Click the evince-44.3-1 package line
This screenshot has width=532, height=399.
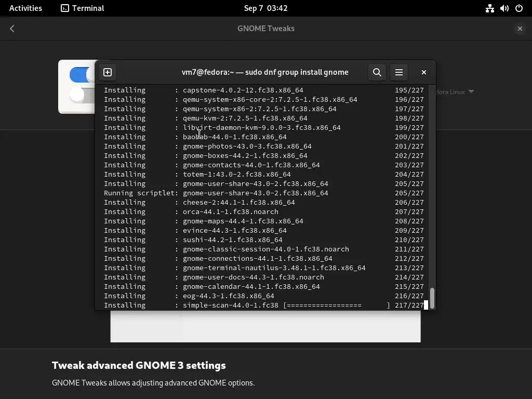point(263,230)
